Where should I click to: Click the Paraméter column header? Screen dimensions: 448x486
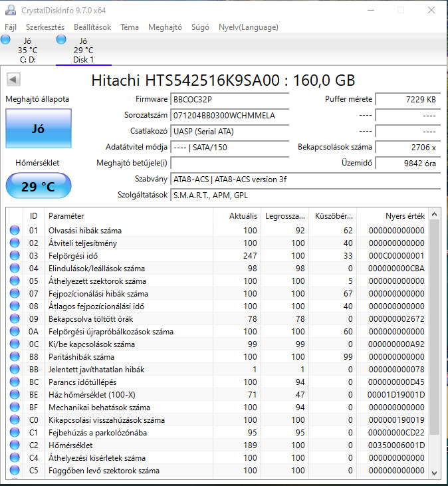[128, 216]
